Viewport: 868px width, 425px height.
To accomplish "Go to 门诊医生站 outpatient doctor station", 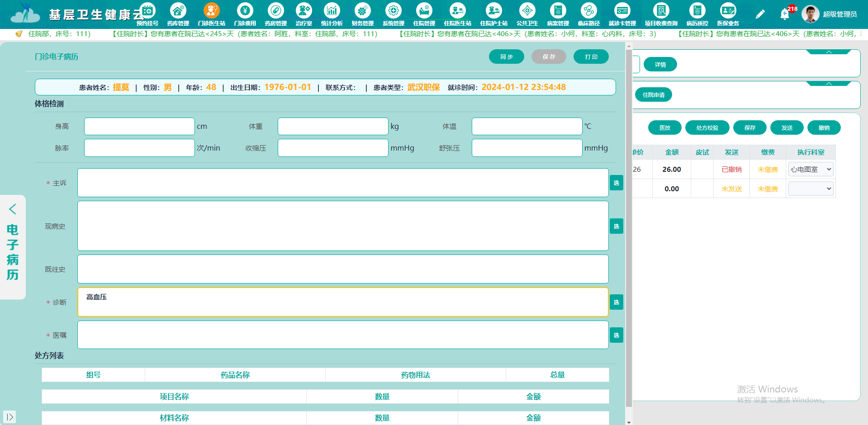I will pyautogui.click(x=211, y=14).
